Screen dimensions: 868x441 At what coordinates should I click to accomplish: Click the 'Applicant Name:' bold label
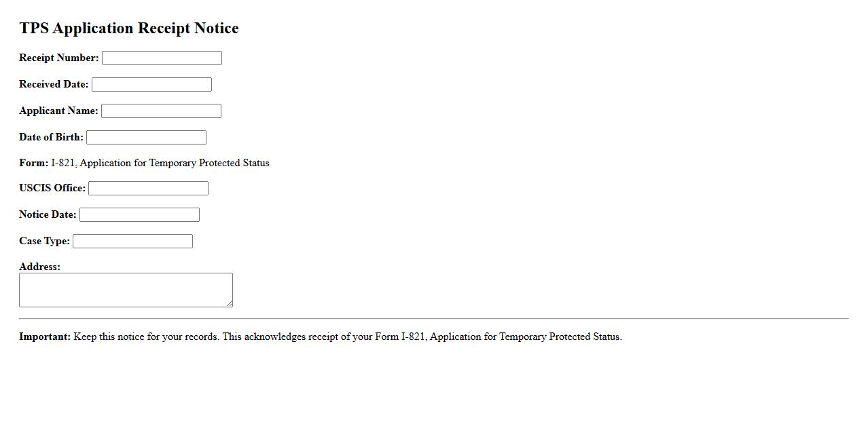click(x=58, y=111)
